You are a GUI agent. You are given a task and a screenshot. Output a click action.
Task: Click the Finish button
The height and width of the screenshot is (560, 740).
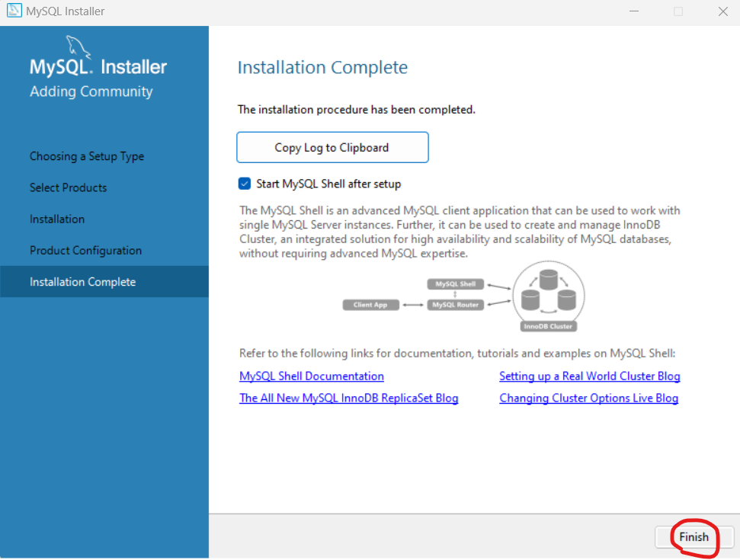pos(694,537)
